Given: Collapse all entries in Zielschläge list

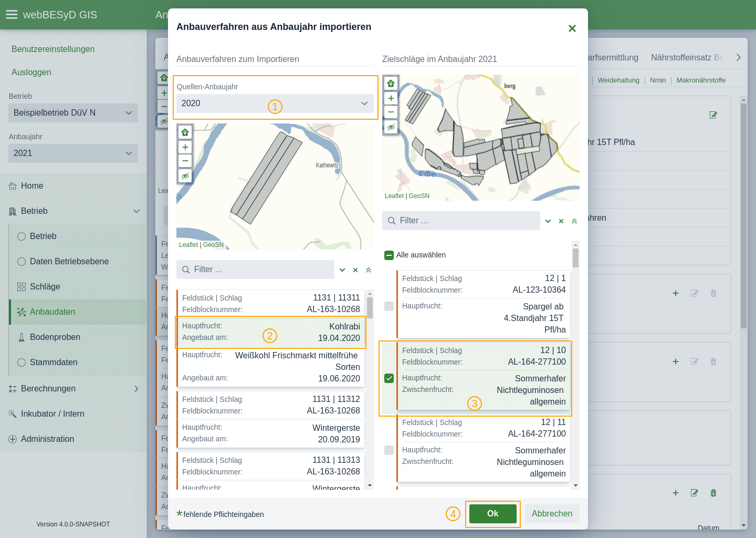Looking at the screenshot, I should (574, 221).
